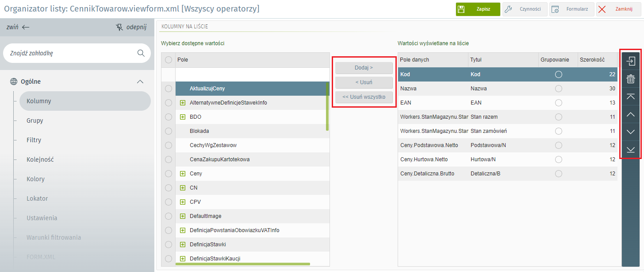
Task: Expand the BDO field node
Action: (x=182, y=117)
